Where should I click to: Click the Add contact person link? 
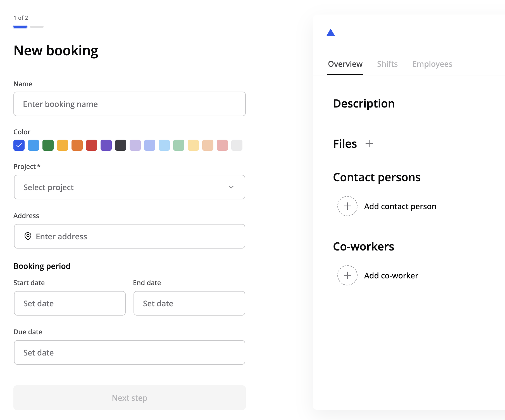(x=400, y=206)
